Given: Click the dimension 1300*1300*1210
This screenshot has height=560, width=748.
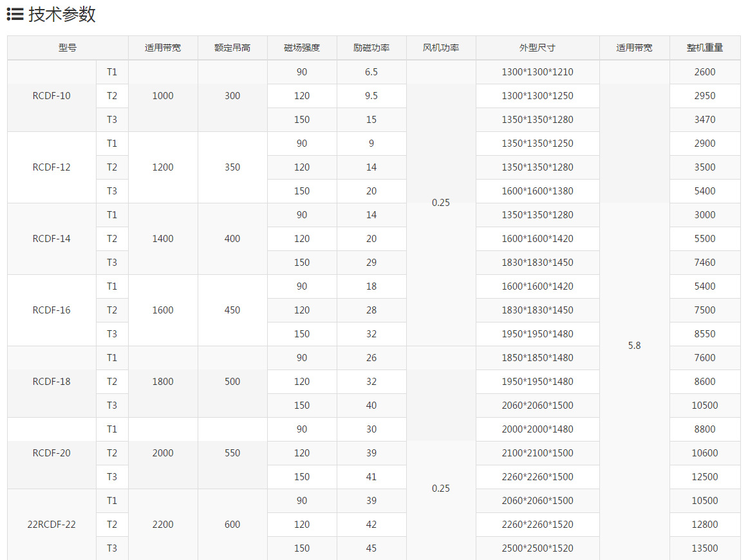Looking at the screenshot, I should coord(538,72).
